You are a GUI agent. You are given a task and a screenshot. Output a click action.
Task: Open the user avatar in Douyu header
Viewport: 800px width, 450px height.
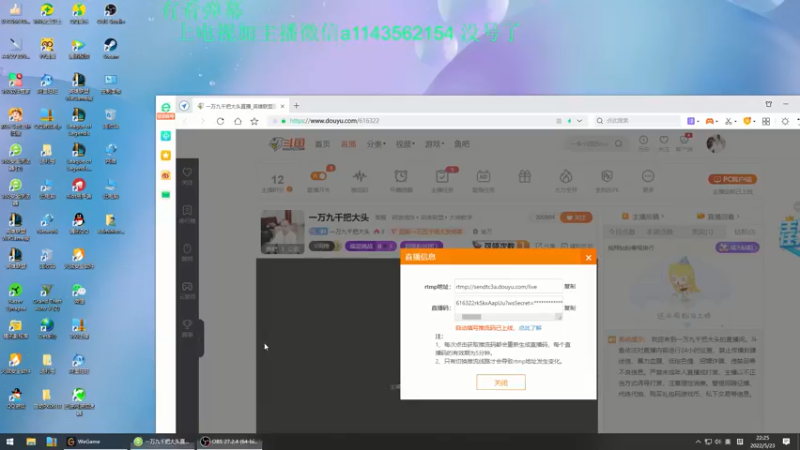point(716,144)
